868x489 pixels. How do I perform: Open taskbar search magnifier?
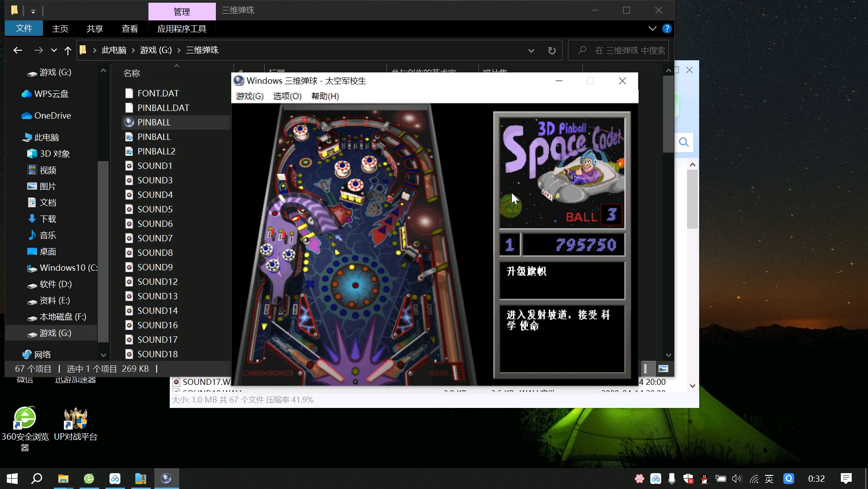37,479
